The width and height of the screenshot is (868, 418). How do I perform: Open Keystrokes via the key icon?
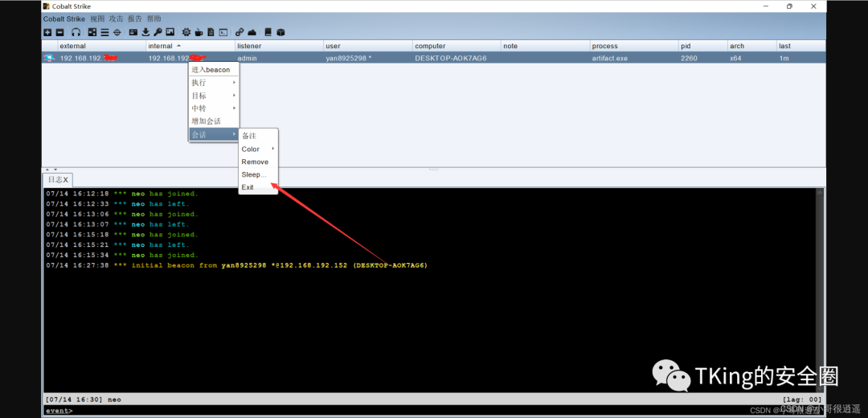(158, 33)
